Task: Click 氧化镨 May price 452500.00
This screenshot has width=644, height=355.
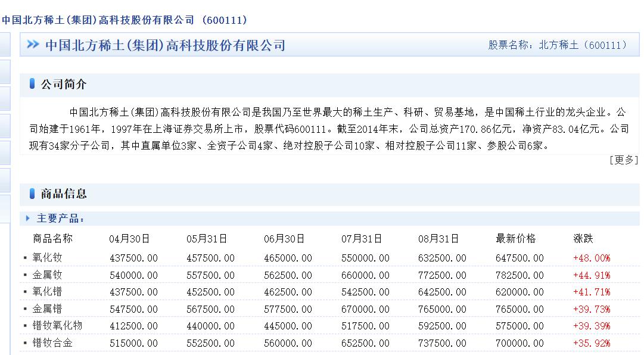Action: click(x=211, y=292)
